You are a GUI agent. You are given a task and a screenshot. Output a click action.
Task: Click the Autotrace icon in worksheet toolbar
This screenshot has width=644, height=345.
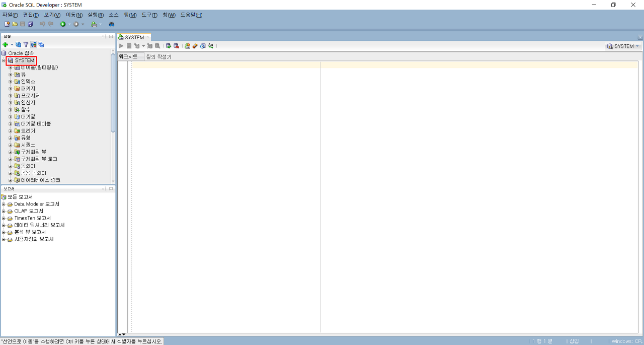click(x=149, y=46)
